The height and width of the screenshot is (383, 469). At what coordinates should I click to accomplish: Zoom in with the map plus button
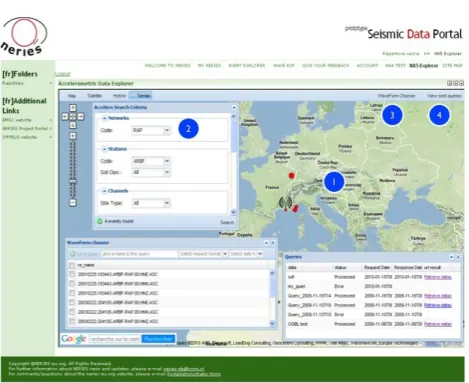coord(73,136)
